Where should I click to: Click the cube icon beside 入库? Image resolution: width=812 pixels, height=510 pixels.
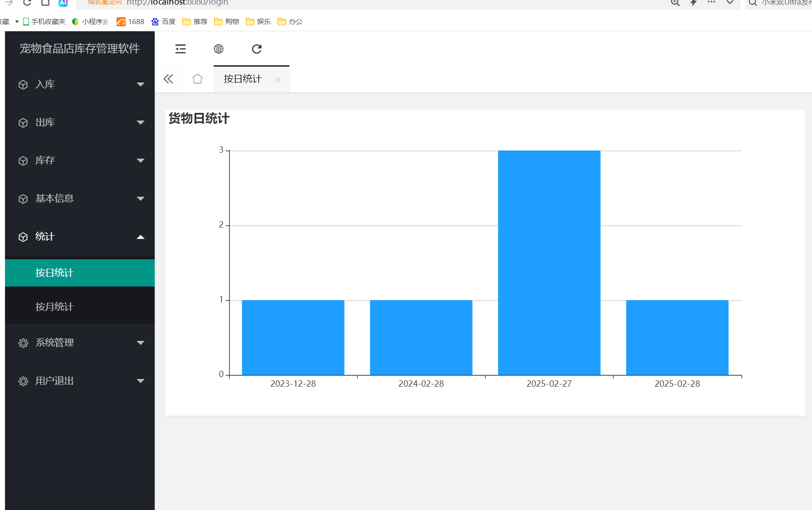[23, 85]
